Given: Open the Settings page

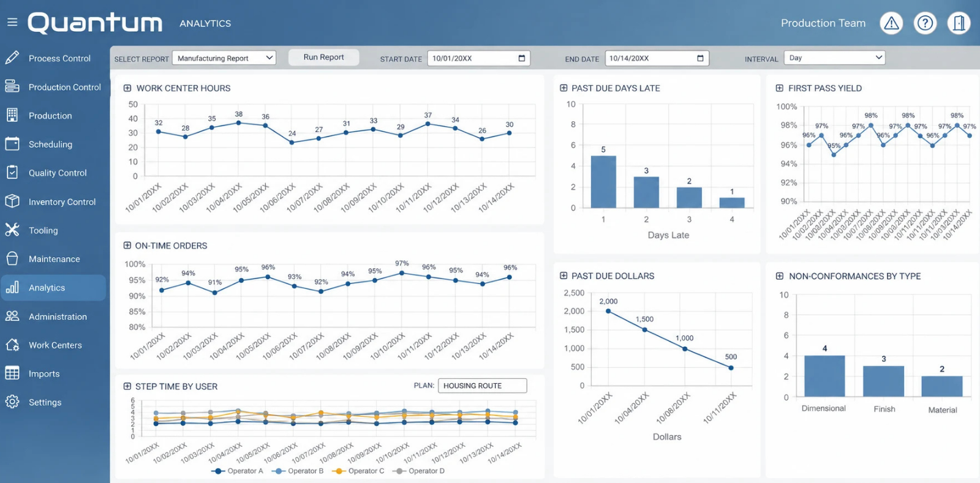Looking at the screenshot, I should tap(45, 403).
